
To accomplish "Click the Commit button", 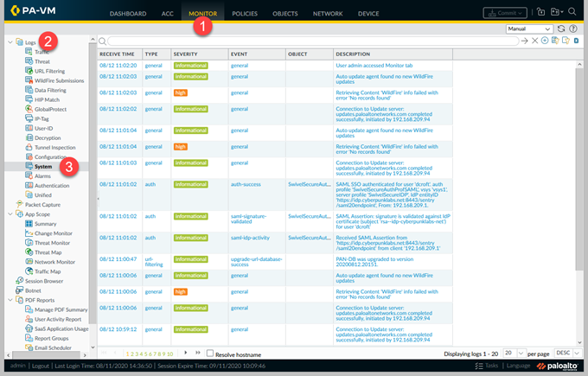I will [502, 13].
